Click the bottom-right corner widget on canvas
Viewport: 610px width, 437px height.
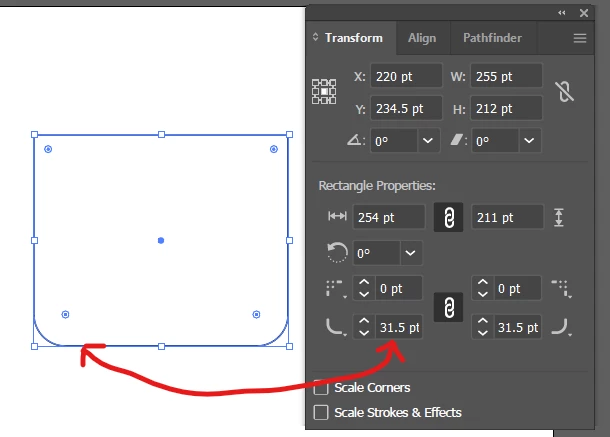coord(256,314)
